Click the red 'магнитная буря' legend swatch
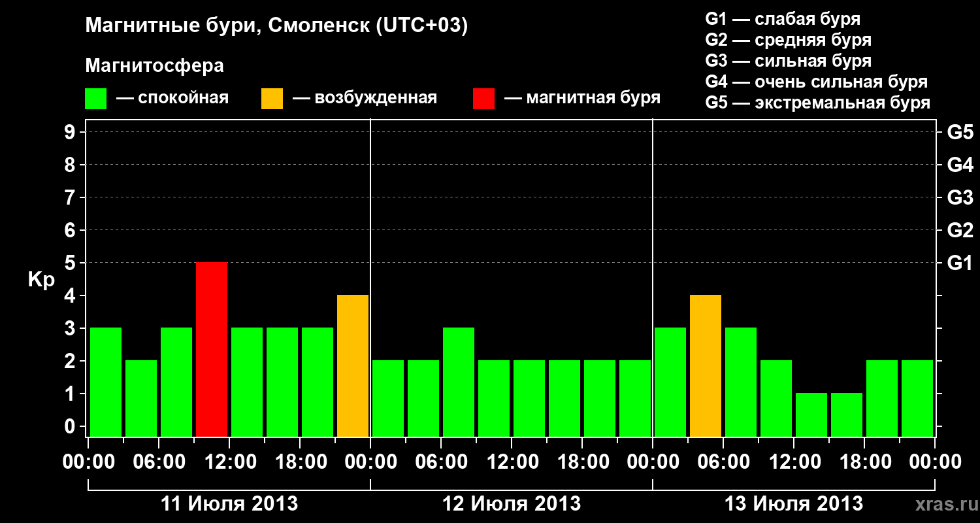This screenshot has height=523, width=980. pyautogui.click(x=483, y=99)
